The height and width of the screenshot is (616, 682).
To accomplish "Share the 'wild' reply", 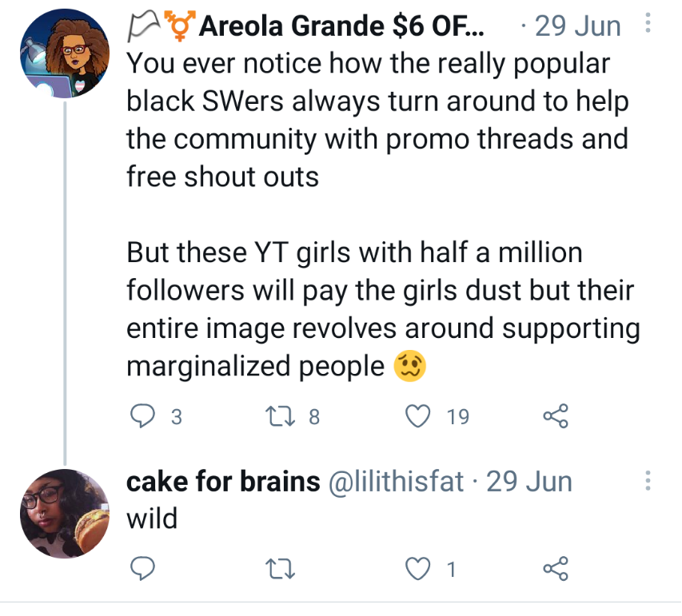I will point(555,569).
